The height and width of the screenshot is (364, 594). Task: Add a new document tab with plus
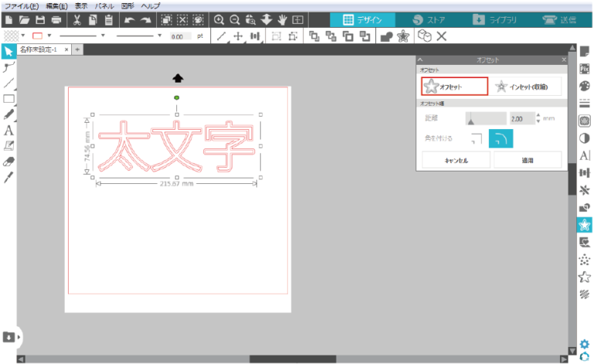[77, 49]
